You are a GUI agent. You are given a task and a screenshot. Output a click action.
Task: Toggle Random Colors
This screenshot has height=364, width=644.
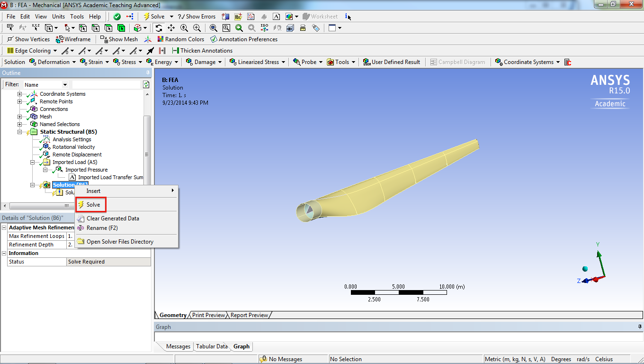(x=180, y=39)
